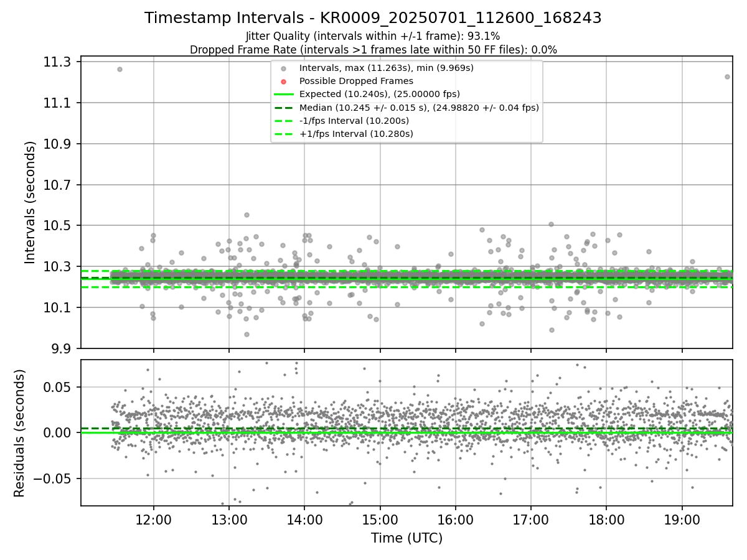
Task: Click the 'Possible Dropped Frames' legend entry
Action: point(356,81)
